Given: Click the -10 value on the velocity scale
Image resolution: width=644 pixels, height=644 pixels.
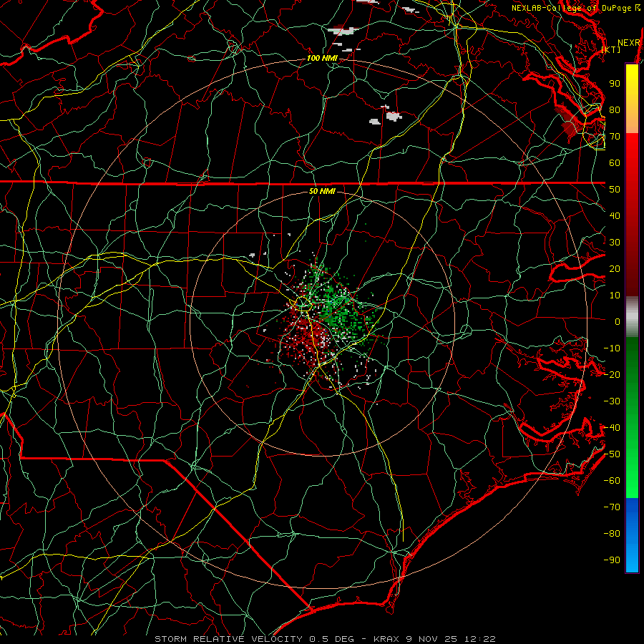Looking at the screenshot, I should 612,348.
